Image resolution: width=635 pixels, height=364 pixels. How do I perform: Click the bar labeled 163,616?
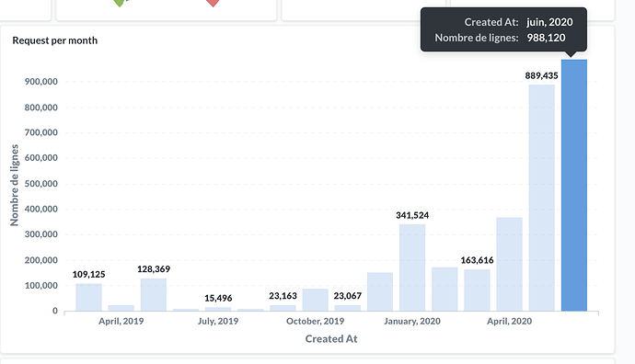(x=477, y=290)
